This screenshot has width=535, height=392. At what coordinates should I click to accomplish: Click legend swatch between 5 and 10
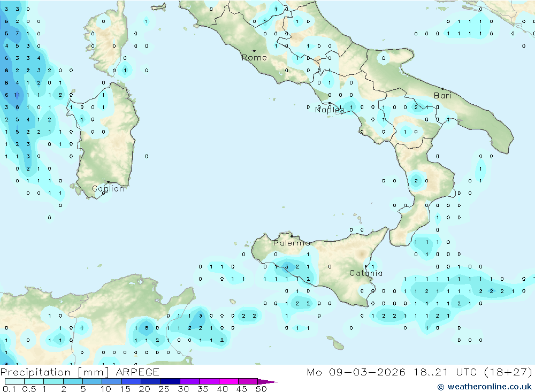[92, 381]
